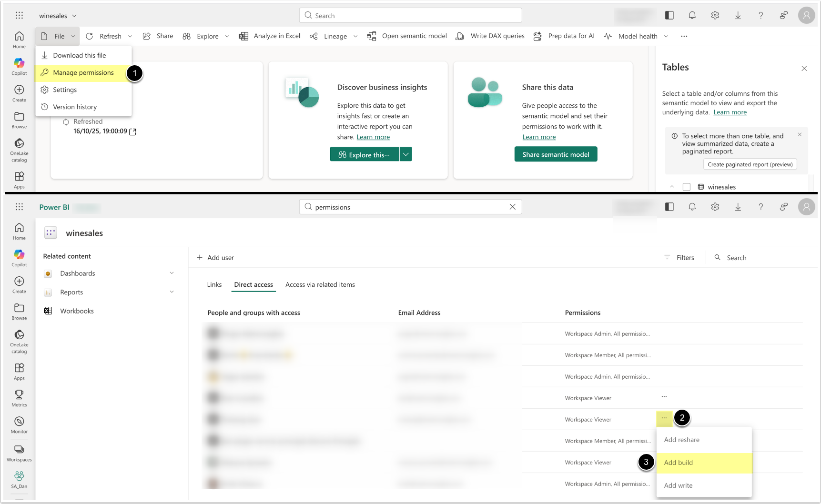Open Monitor in the left sidebar
This screenshot has height=504, width=821.
[19, 425]
